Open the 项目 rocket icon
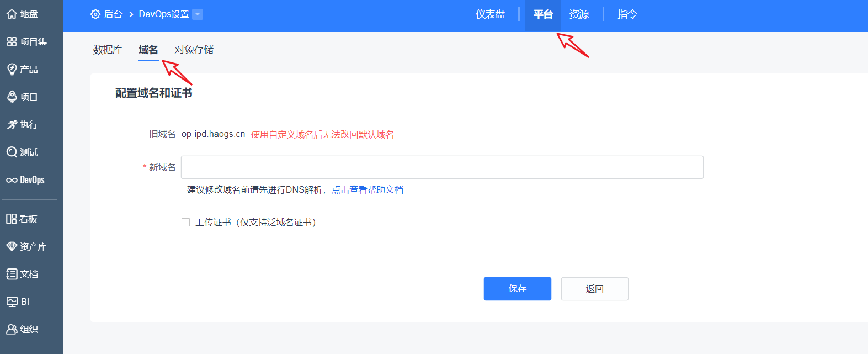This screenshot has height=354, width=868. (x=12, y=97)
